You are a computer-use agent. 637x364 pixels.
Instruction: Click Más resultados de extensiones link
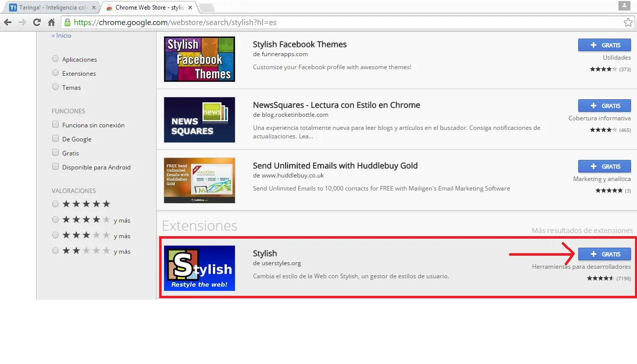(x=582, y=231)
